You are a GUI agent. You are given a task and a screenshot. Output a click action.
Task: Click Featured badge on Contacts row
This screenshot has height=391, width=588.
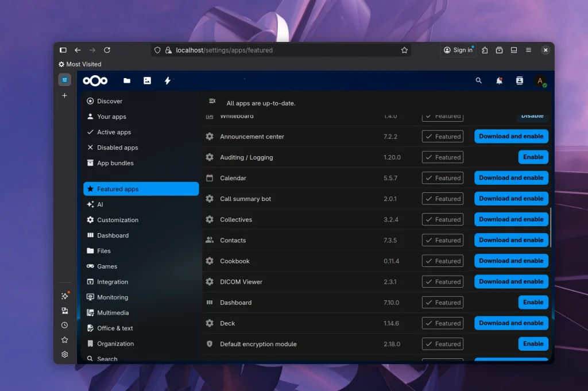443,241
